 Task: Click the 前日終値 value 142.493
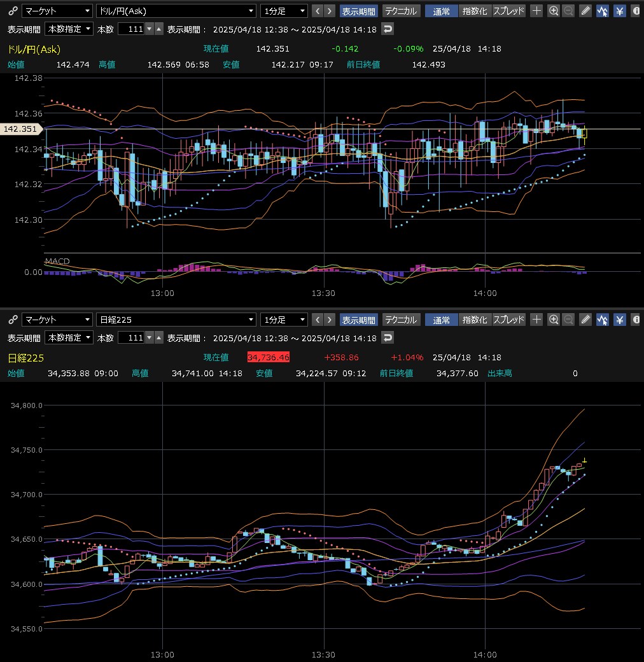click(428, 64)
